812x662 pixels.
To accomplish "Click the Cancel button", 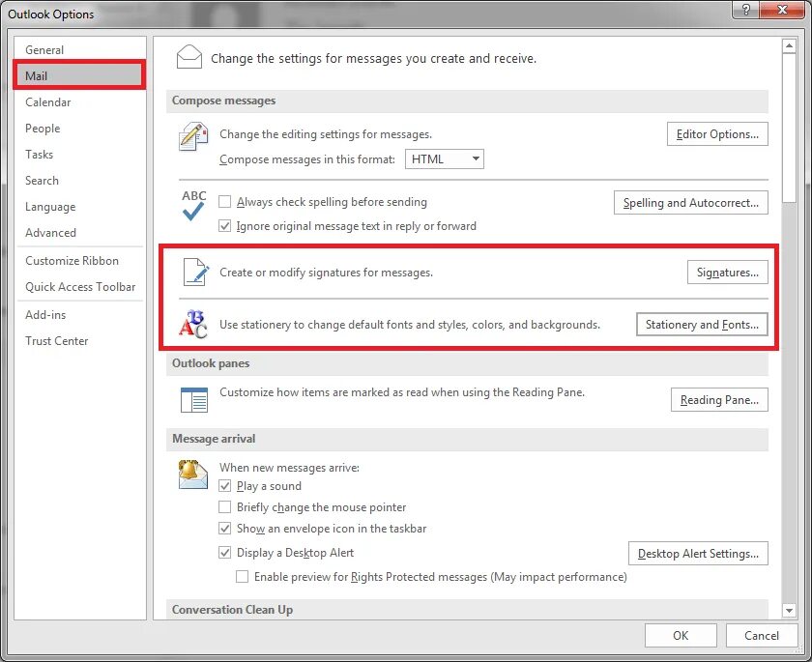I will pos(762,635).
